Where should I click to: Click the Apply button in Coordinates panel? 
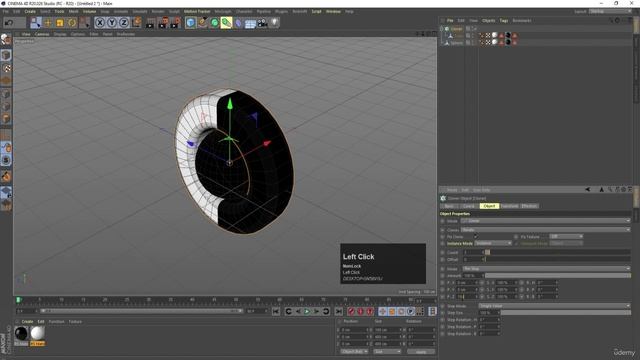pyautogui.click(x=421, y=351)
